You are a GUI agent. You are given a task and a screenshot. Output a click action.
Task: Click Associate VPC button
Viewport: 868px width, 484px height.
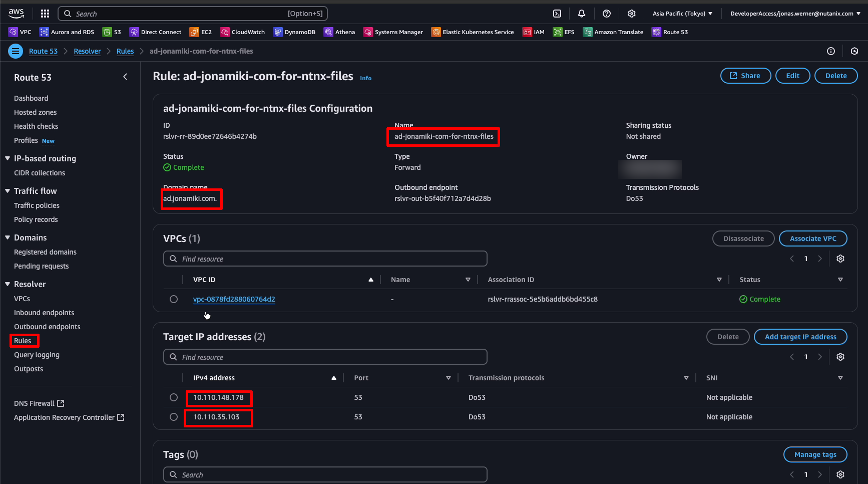tap(813, 238)
